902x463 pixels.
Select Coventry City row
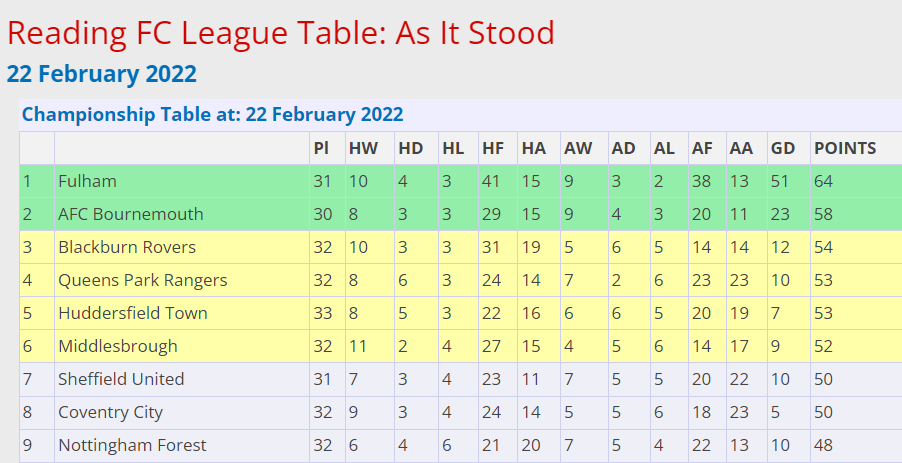pyautogui.click(x=460, y=412)
